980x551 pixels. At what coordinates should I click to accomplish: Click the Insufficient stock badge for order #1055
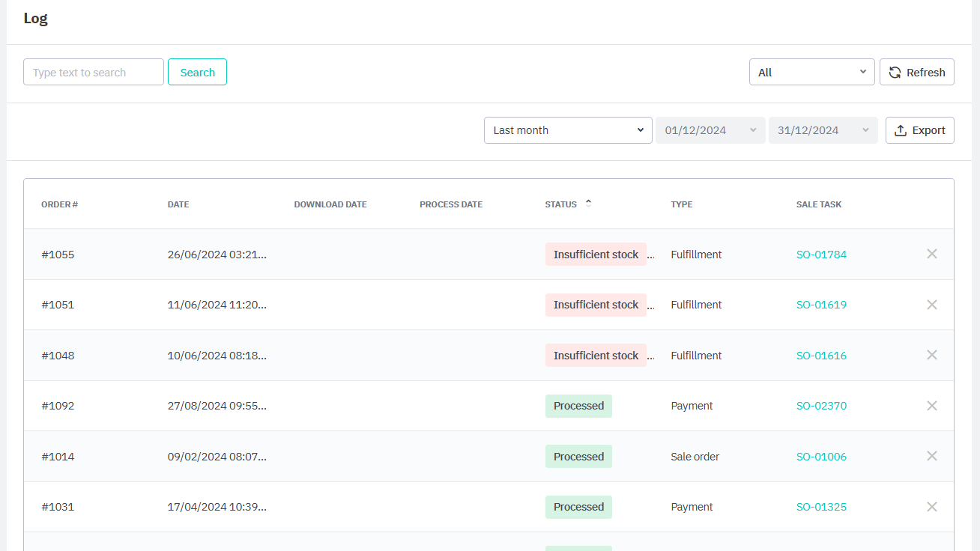click(596, 255)
